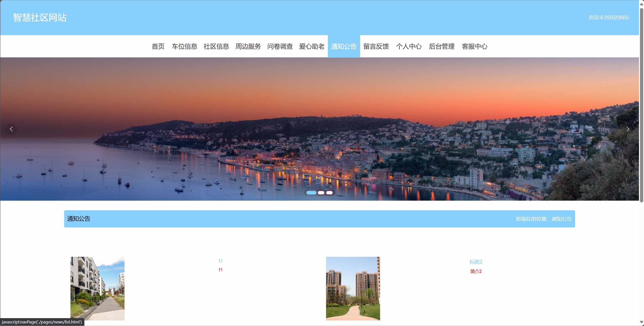Open 后台管理 in navigation
This screenshot has width=644, height=326.
click(442, 46)
